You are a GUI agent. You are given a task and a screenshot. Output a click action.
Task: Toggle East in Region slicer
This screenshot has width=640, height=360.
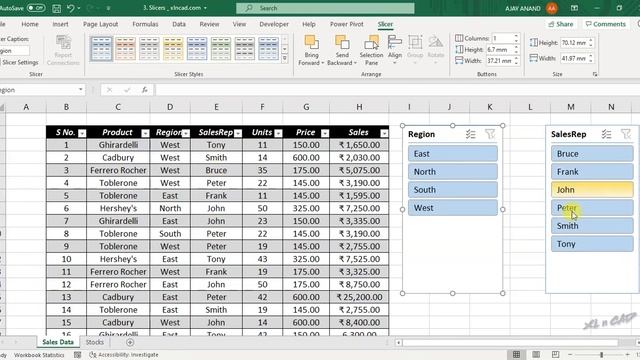tap(453, 154)
